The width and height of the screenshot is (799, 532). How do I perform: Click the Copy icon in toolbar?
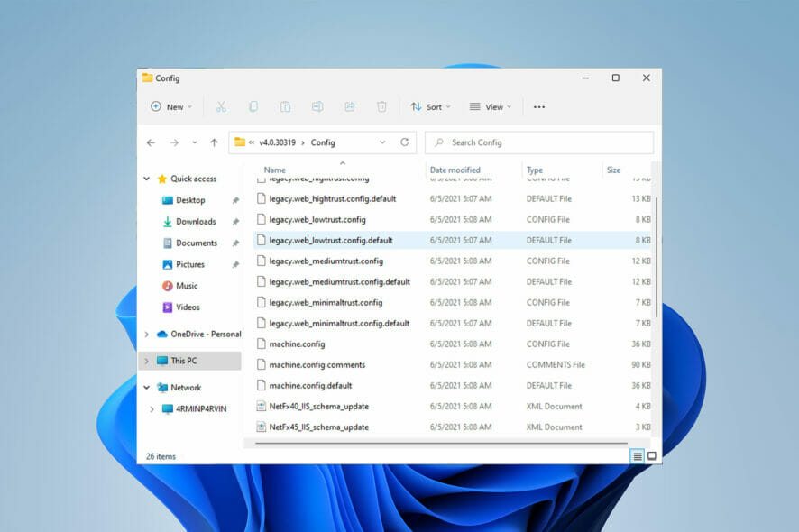253,106
